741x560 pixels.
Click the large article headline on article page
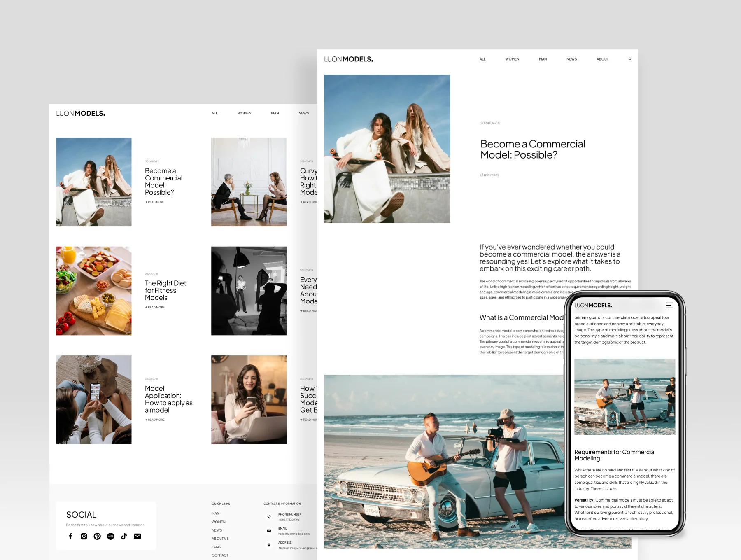[x=533, y=149]
